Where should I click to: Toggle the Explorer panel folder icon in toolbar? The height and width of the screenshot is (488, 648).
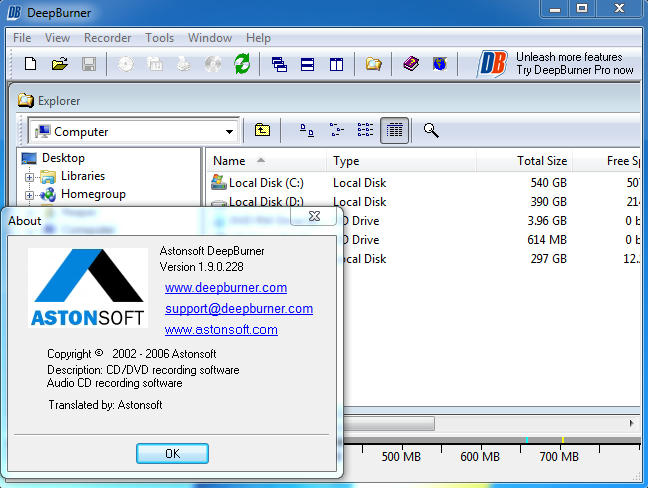click(373, 64)
